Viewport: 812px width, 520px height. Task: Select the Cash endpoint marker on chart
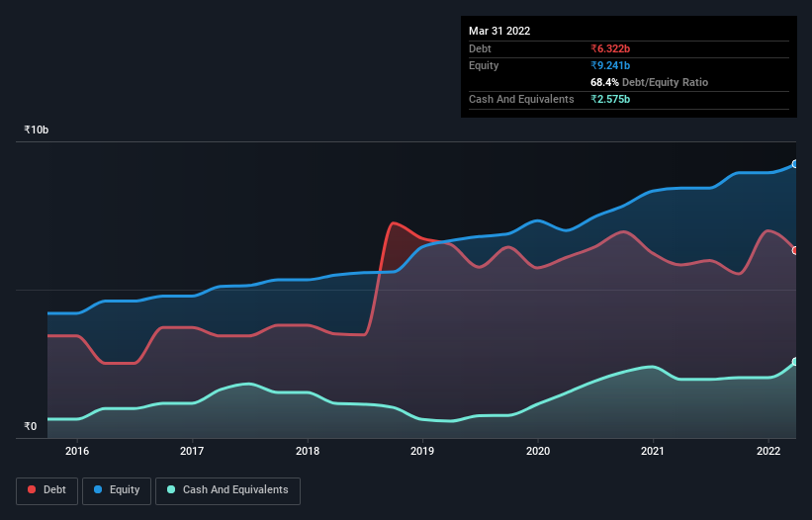coord(795,362)
